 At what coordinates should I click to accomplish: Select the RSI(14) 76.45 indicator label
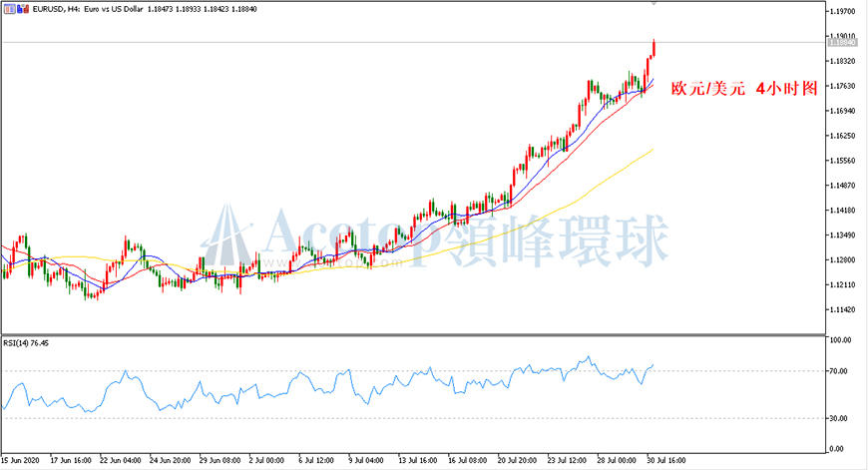point(26,343)
